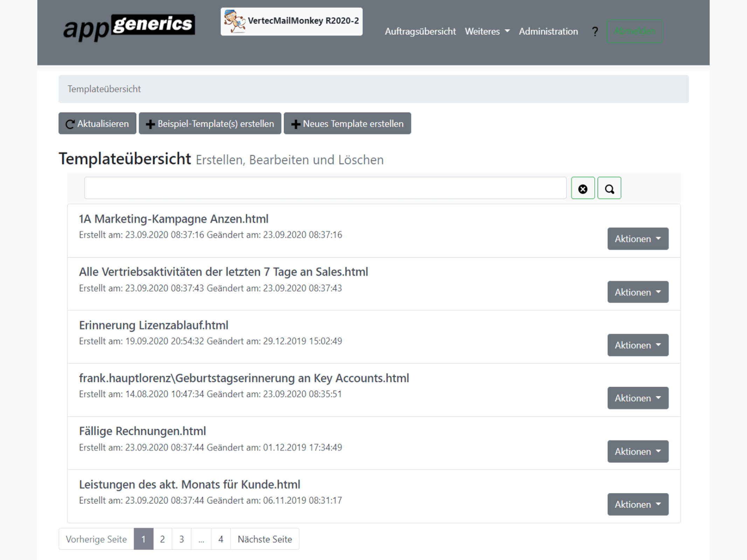The image size is (747, 560).
Task: Open Aktionen dropdown for Fällige Rechnungen.html
Action: (x=637, y=451)
